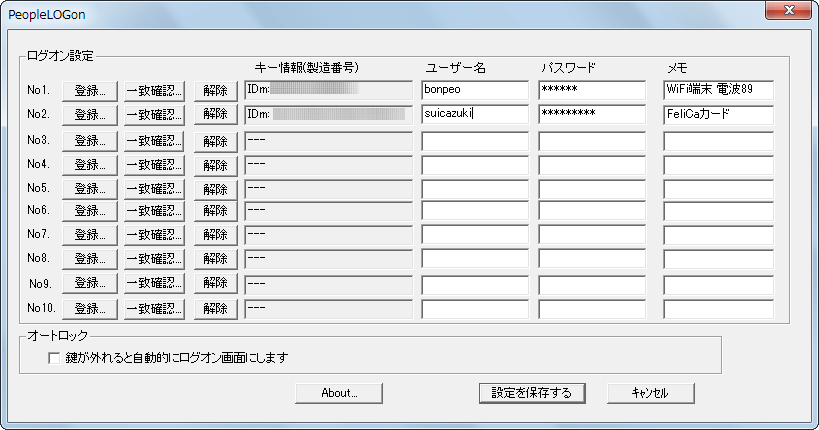Select No1 password field
The image size is (819, 430).
[x=592, y=90]
